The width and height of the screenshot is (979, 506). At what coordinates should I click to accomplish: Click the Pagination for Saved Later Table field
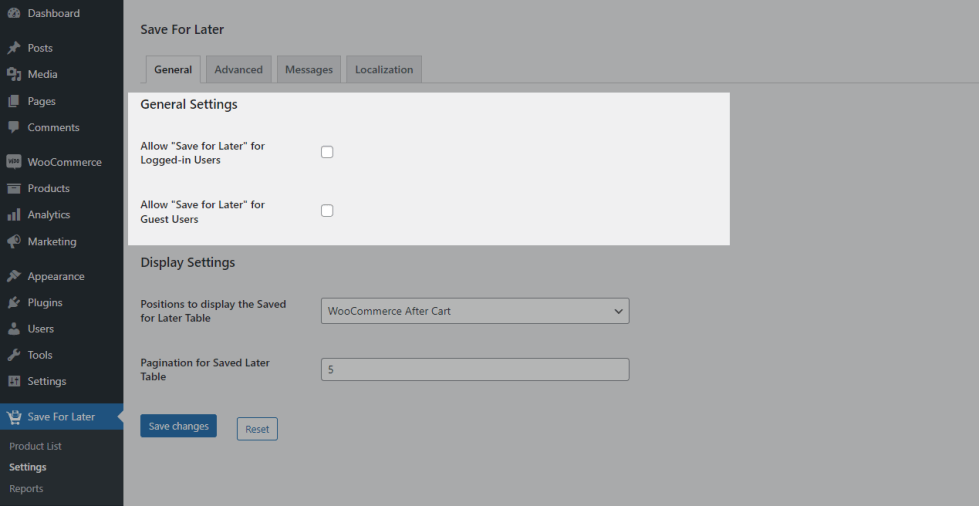(x=475, y=369)
